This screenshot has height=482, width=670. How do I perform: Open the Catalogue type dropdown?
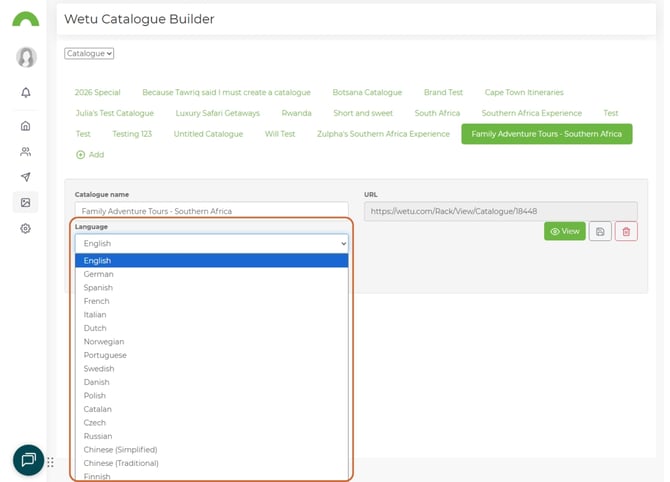89,53
